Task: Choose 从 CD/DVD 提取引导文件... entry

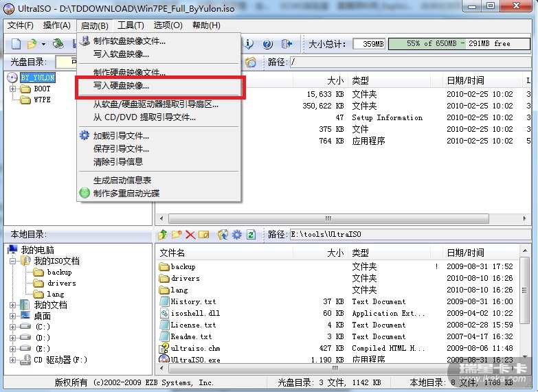Action: tap(159, 117)
